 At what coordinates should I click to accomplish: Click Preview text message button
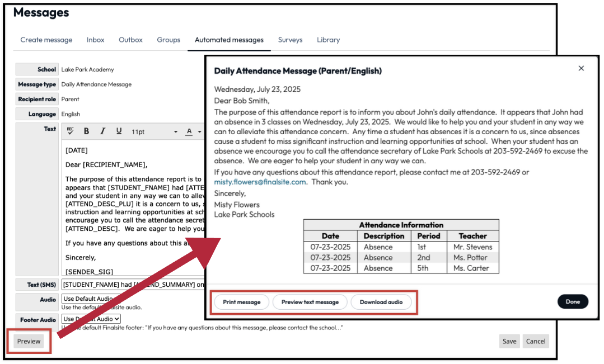(310, 302)
